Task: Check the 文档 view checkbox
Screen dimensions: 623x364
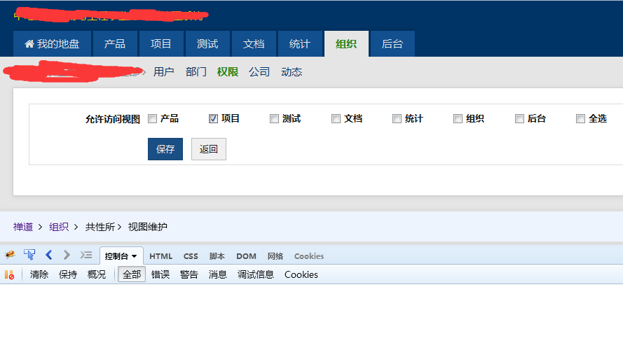Action: (x=336, y=119)
